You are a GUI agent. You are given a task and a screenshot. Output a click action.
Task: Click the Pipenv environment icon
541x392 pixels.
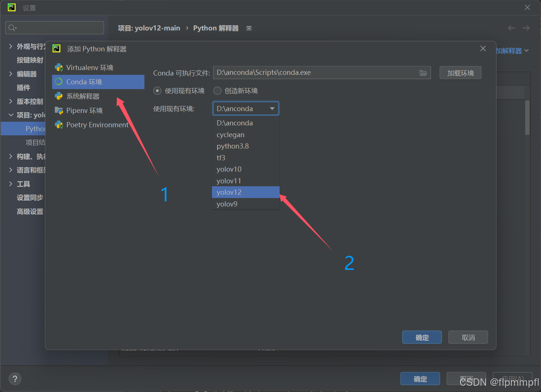pos(59,110)
